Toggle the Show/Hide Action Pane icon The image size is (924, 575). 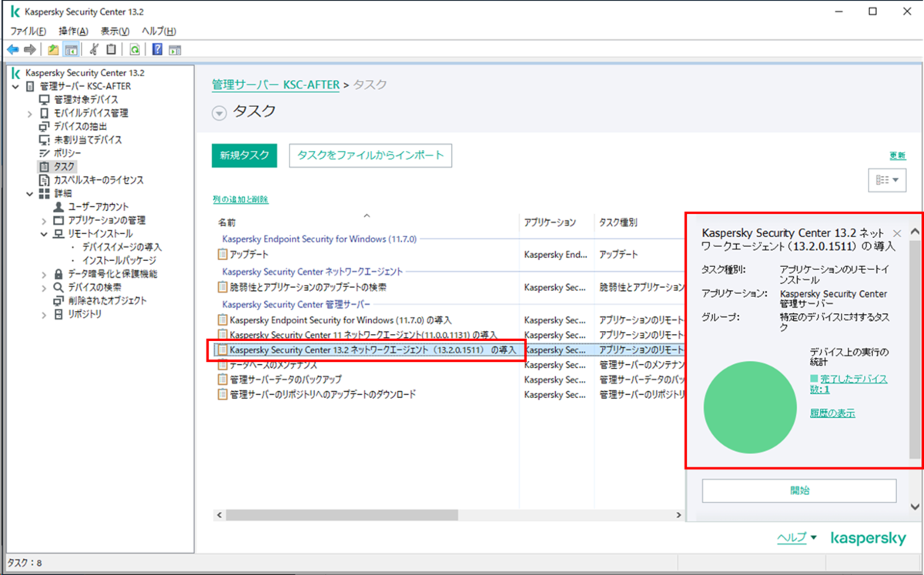click(175, 49)
